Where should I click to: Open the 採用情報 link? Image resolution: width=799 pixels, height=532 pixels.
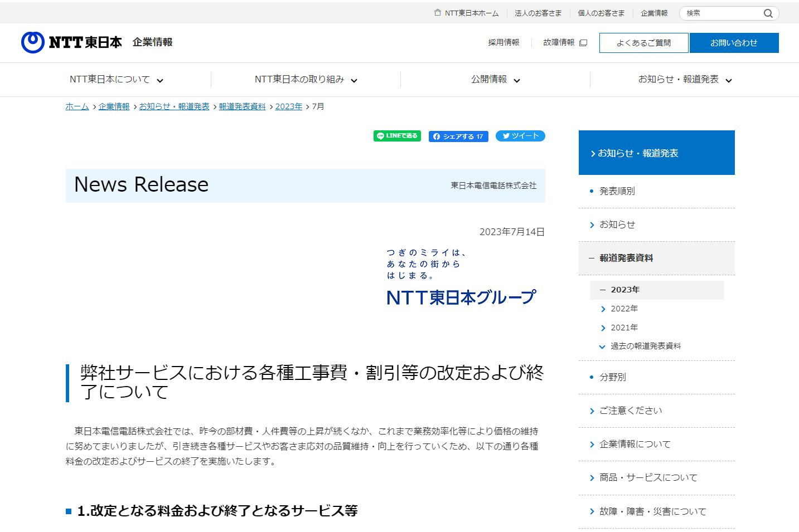click(x=503, y=42)
